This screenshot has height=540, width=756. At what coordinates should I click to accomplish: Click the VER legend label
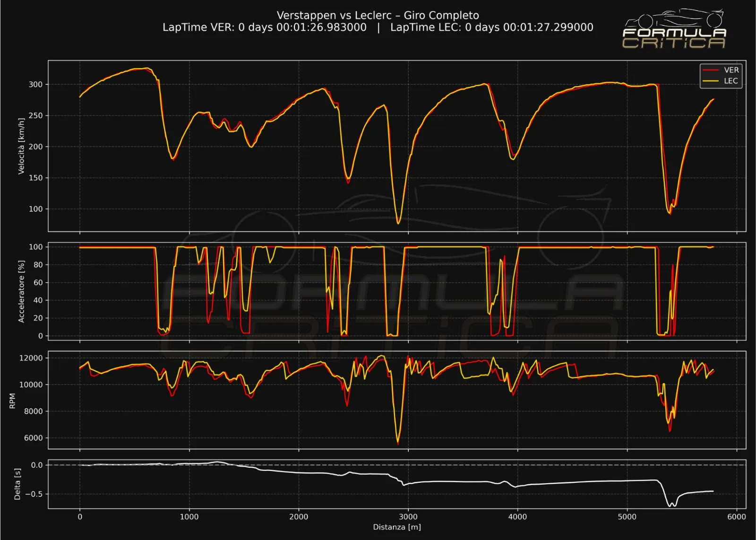(731, 70)
